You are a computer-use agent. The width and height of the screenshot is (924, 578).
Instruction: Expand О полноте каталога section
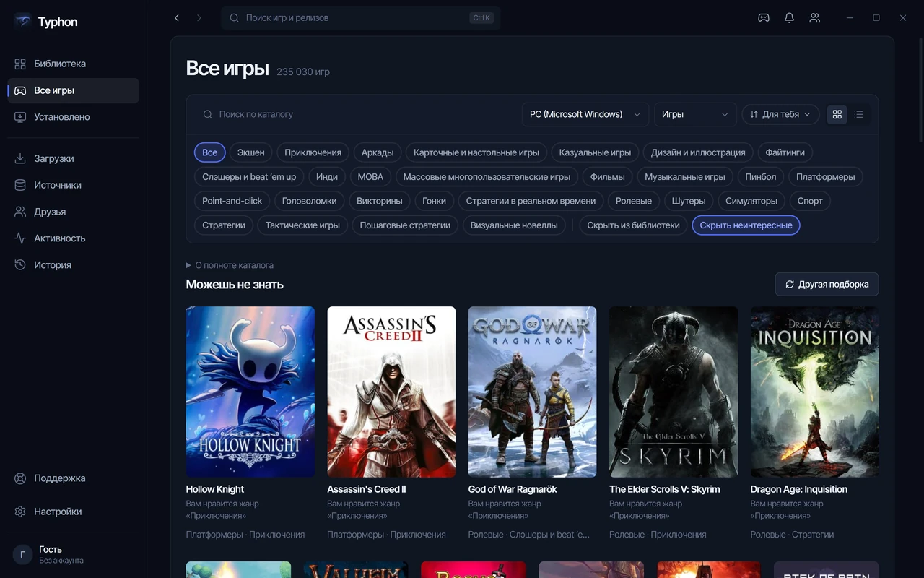(x=230, y=265)
